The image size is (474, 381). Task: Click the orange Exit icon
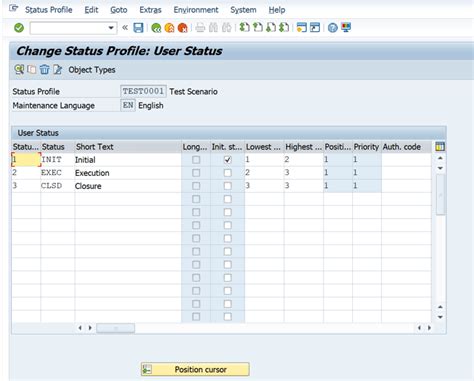point(169,28)
